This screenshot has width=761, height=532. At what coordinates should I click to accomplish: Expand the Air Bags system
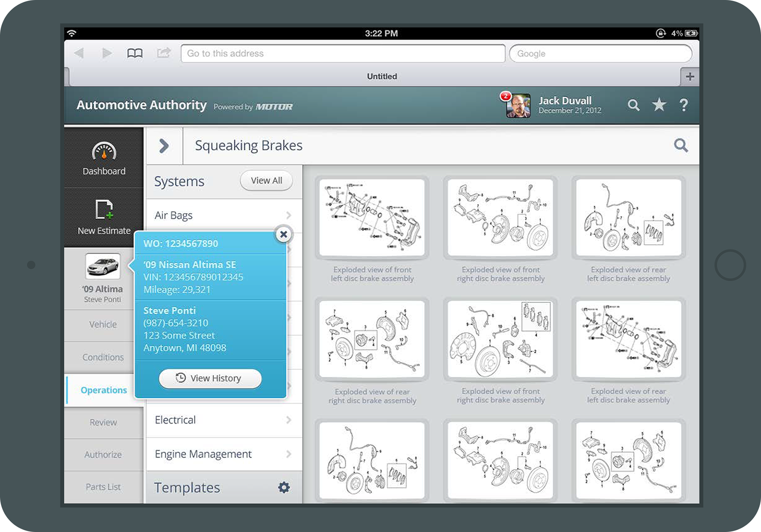224,215
